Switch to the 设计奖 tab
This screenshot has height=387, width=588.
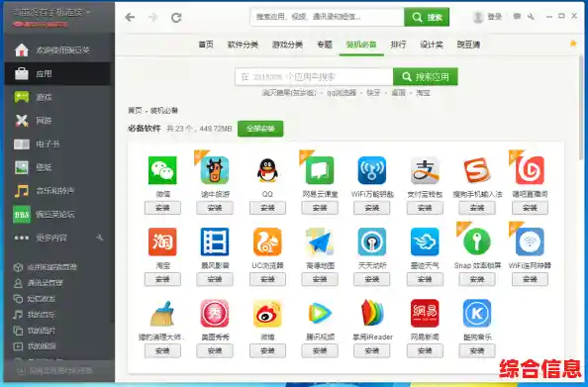[x=432, y=45]
